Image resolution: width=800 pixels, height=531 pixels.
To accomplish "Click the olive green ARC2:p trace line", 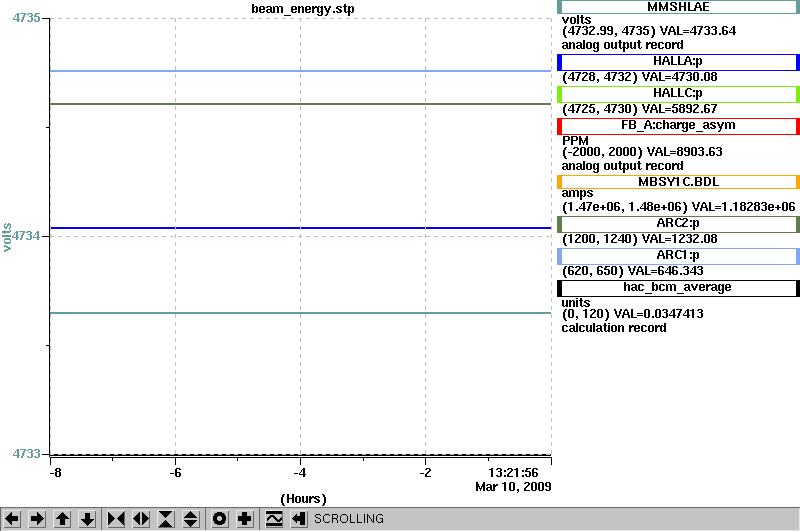I will point(300,104).
